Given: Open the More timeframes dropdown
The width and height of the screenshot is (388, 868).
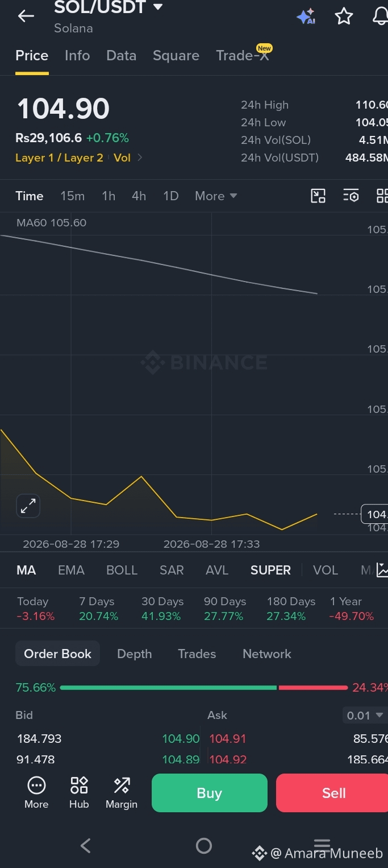Looking at the screenshot, I should click(x=216, y=196).
